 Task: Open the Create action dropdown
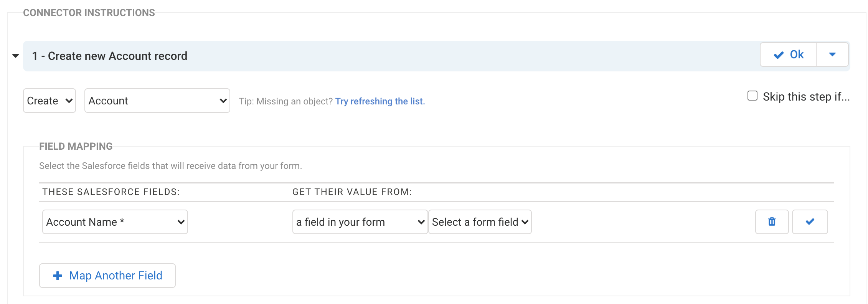coord(50,101)
